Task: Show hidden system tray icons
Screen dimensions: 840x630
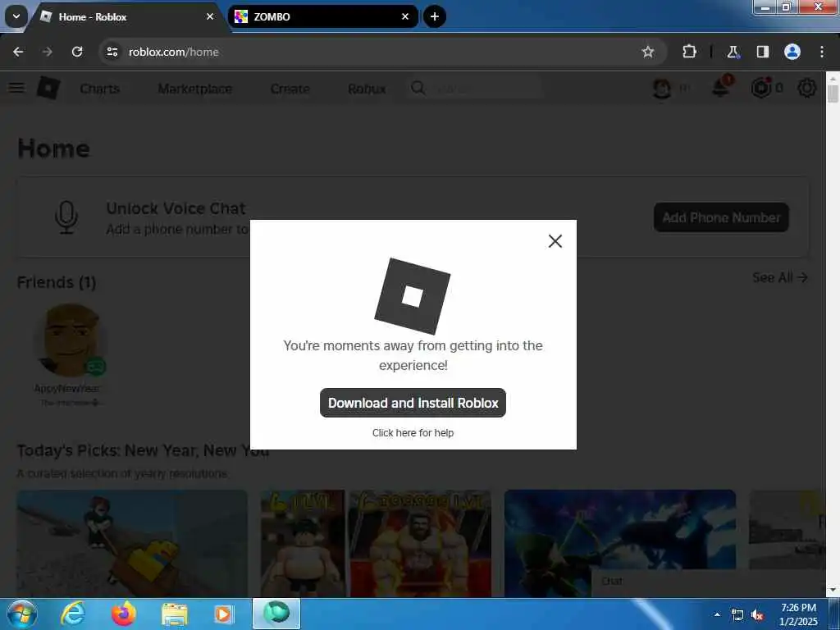Action: pos(717,614)
